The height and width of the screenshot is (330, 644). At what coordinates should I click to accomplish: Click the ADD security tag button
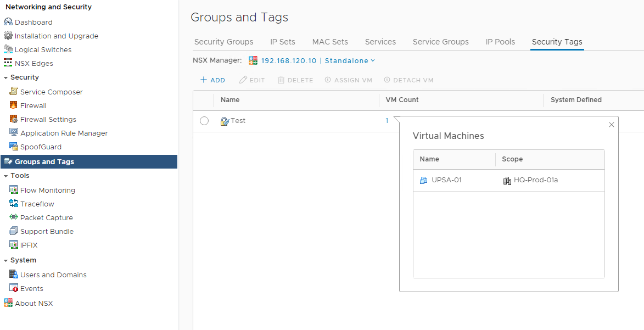(212, 80)
